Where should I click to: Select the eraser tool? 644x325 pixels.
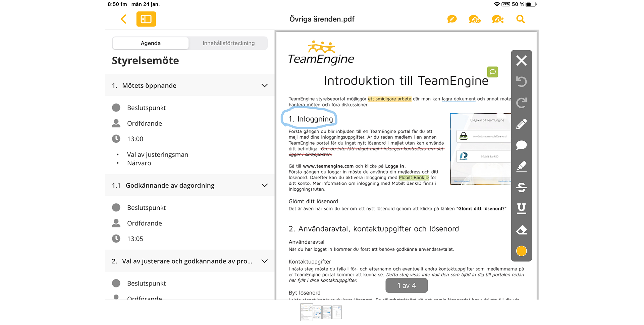[521, 230]
